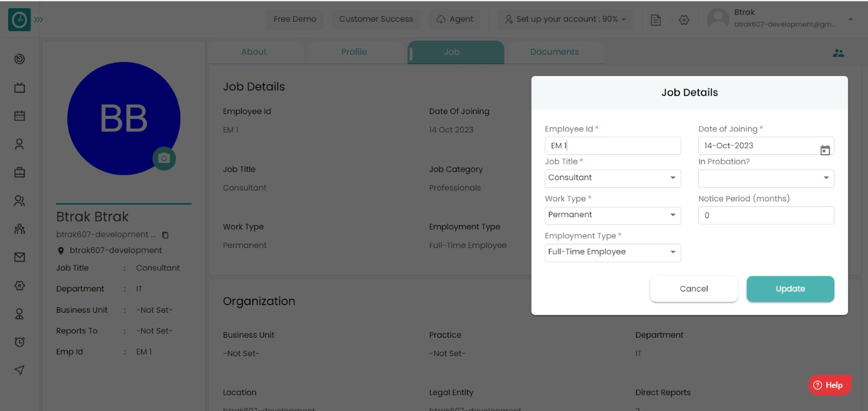
Task: Copy the email using the copy icon
Action: coord(165,235)
